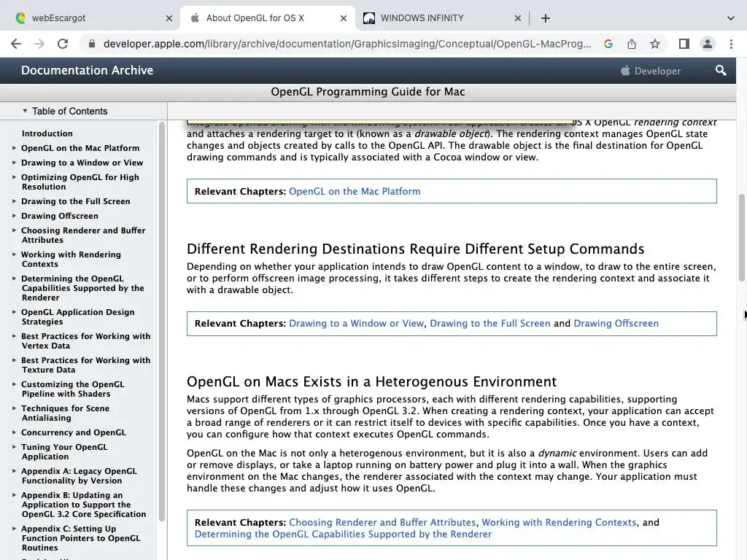Open a new browser tab
747x560 pixels.
(x=546, y=18)
